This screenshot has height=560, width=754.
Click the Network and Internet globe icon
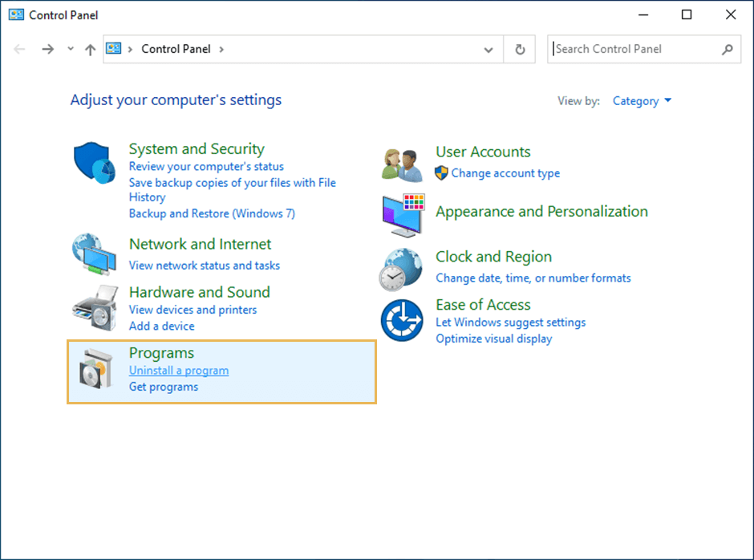tap(95, 254)
